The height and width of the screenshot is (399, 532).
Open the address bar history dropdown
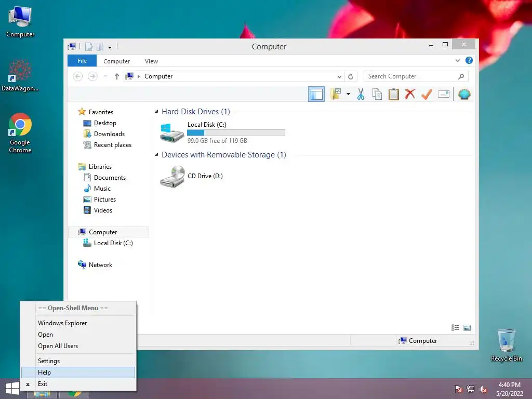(339, 76)
